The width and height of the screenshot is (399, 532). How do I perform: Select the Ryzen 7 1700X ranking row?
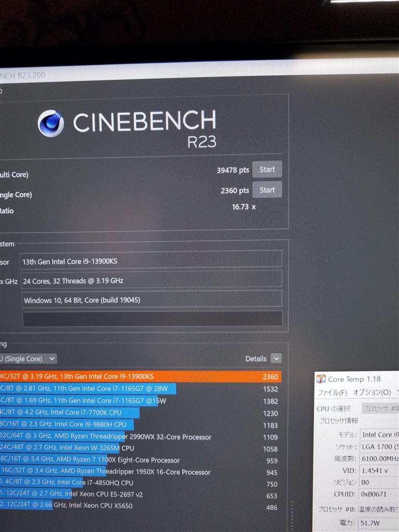(140, 460)
